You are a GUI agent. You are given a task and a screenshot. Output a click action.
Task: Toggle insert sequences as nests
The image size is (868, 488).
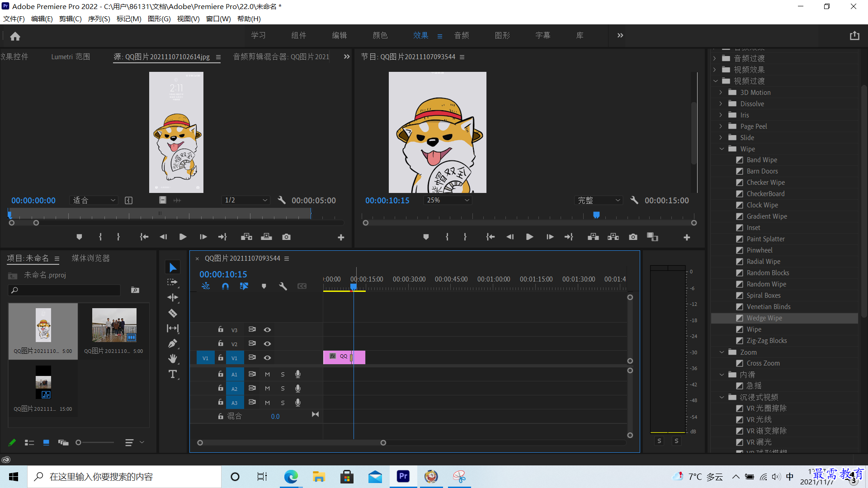click(206, 286)
